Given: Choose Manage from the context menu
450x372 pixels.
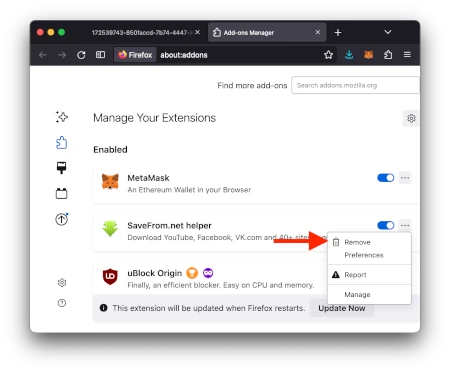Looking at the screenshot, I should click(x=369, y=295).
